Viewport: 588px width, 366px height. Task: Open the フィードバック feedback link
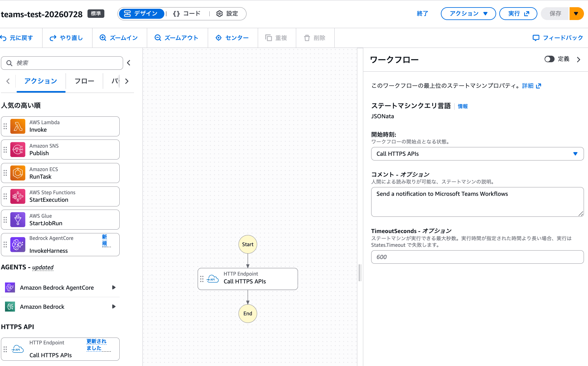point(558,38)
